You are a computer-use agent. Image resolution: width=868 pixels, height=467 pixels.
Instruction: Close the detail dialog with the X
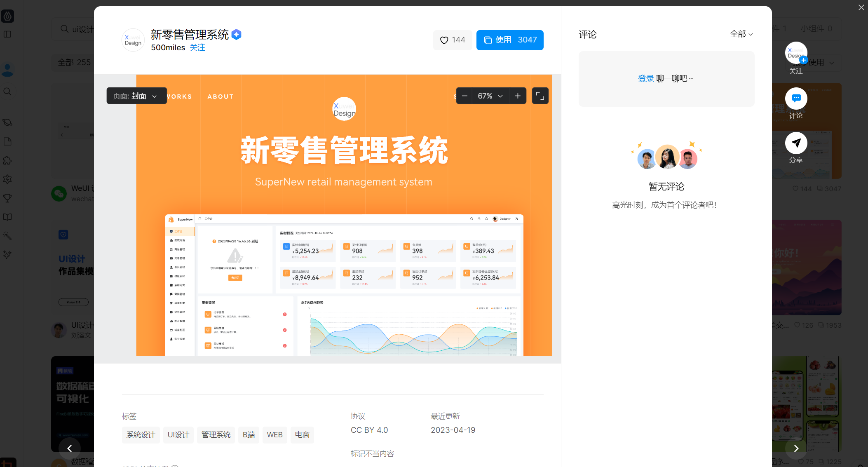[x=861, y=7]
